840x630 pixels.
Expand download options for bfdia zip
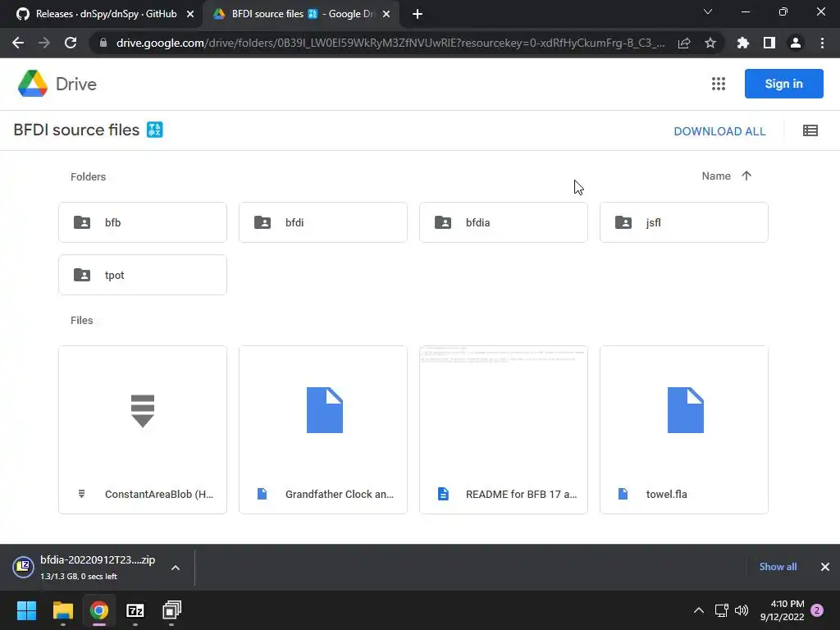click(176, 568)
